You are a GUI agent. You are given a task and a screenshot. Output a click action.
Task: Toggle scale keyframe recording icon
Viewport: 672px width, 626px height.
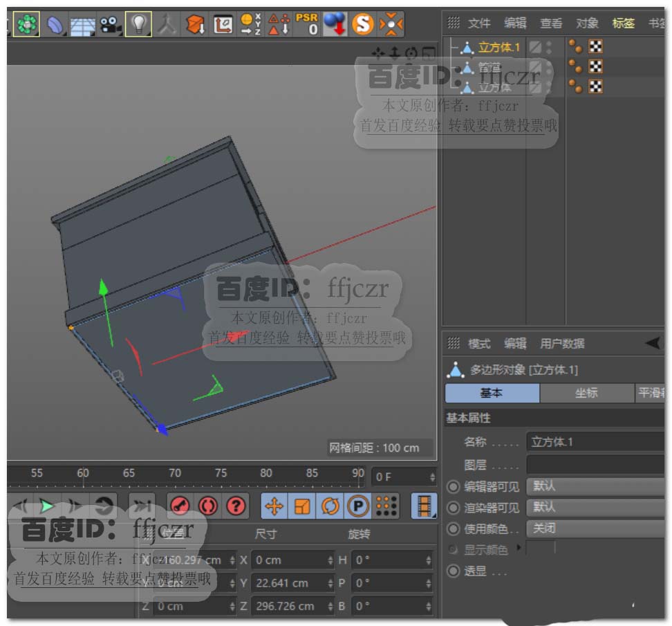(x=302, y=506)
